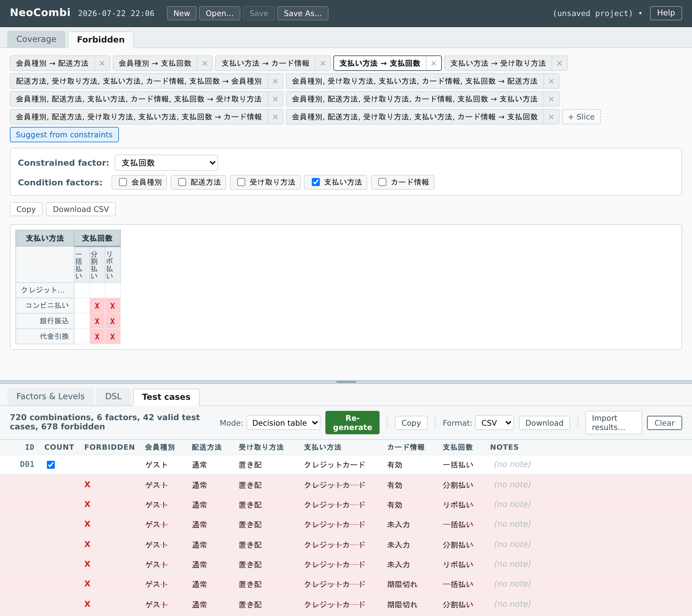Toggle the COUNT checkbox for row D01
Viewport: 692px width, 616px height.
click(51, 465)
